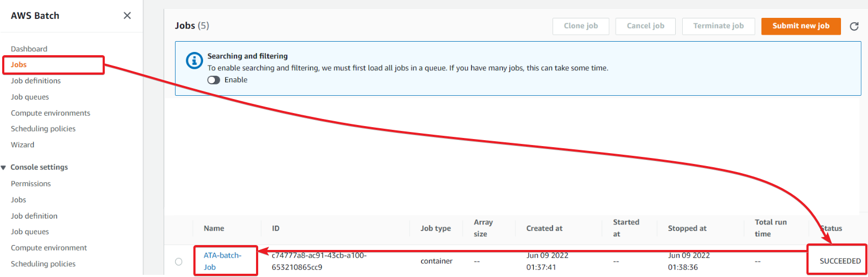Image resolution: width=868 pixels, height=277 pixels.
Task: Click the SUCCEEDED status cell
Action: coord(840,261)
